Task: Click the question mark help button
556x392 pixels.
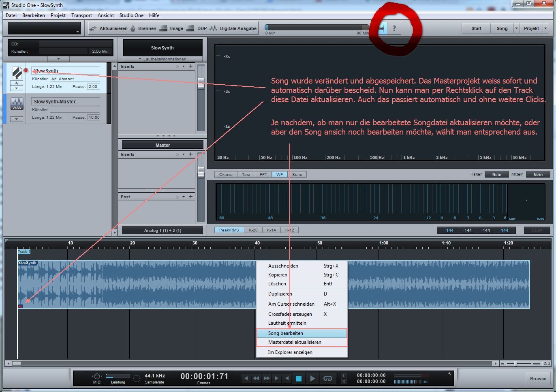Action: [394, 28]
